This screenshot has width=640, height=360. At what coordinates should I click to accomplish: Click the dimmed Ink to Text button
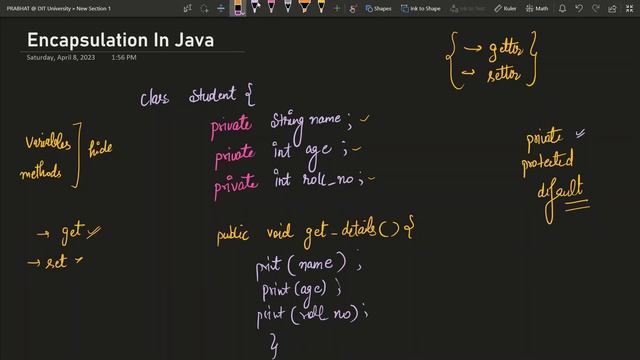[468, 8]
